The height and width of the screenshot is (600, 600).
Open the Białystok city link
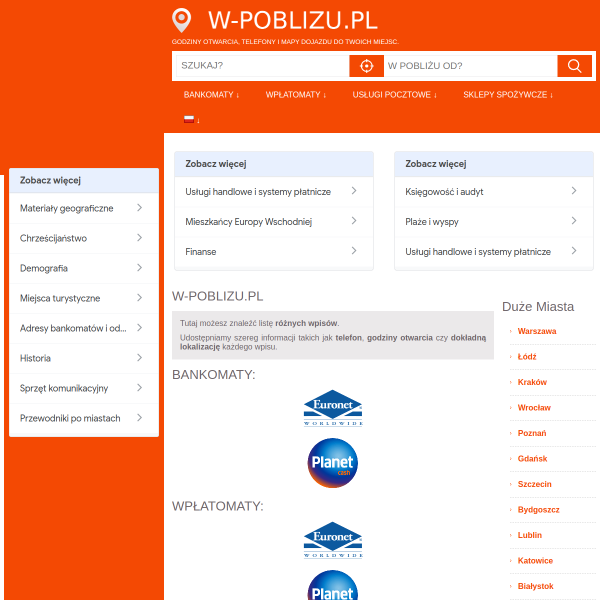[x=535, y=586]
